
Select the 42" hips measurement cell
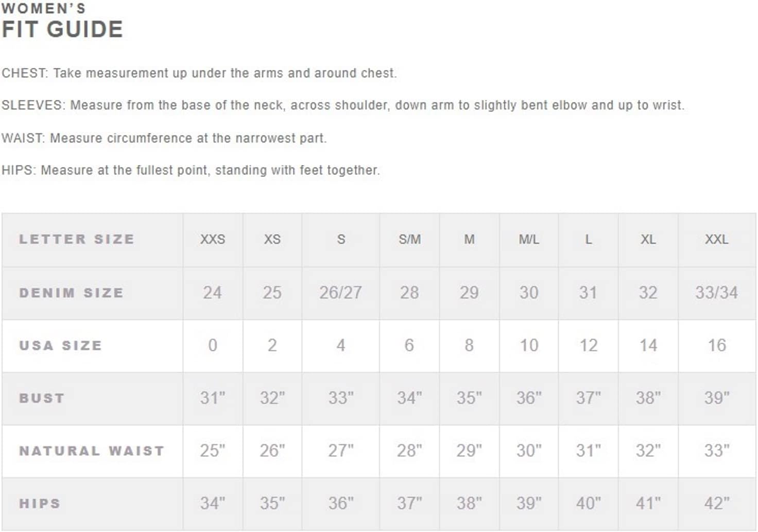point(716,503)
